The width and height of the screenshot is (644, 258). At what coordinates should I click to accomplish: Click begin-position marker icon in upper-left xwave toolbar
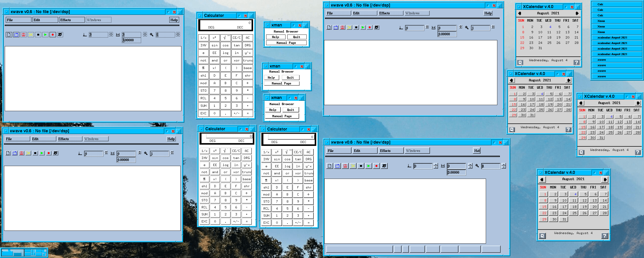point(85,35)
